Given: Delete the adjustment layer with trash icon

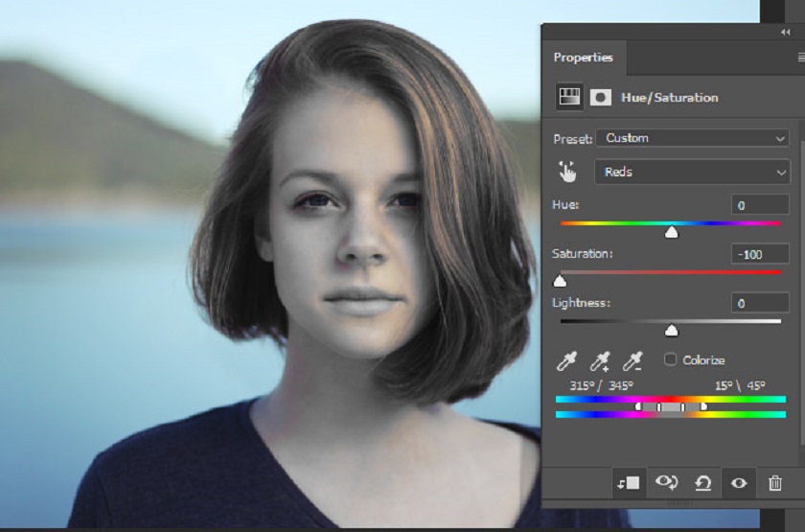Looking at the screenshot, I should (x=774, y=483).
